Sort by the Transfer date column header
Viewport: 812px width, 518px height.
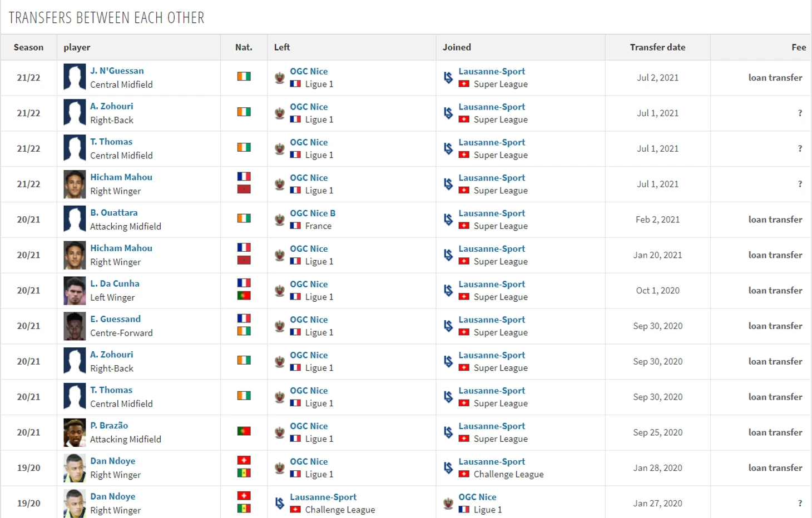tap(657, 47)
